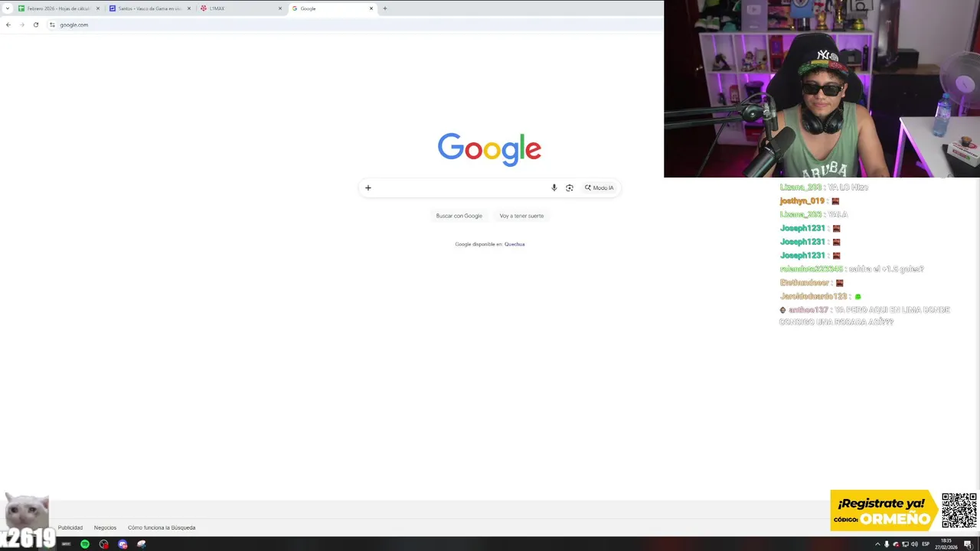Close the Febrero 2026 spreadsheet tab
The image size is (980, 551).
click(98, 8)
